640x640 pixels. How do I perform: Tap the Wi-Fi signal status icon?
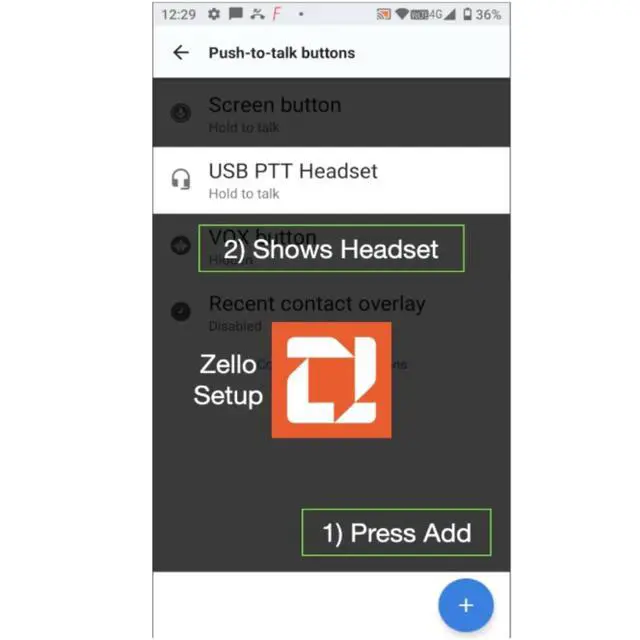[x=402, y=14]
